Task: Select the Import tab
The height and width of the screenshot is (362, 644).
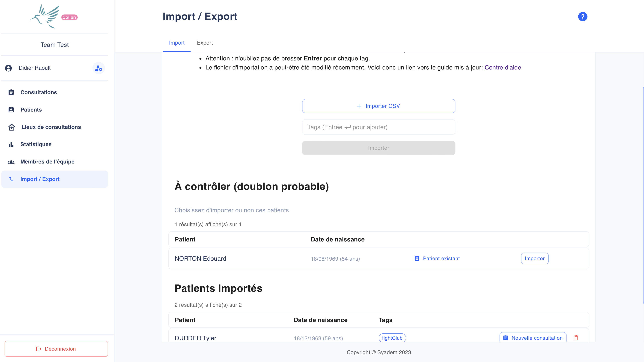Action: 177,43
